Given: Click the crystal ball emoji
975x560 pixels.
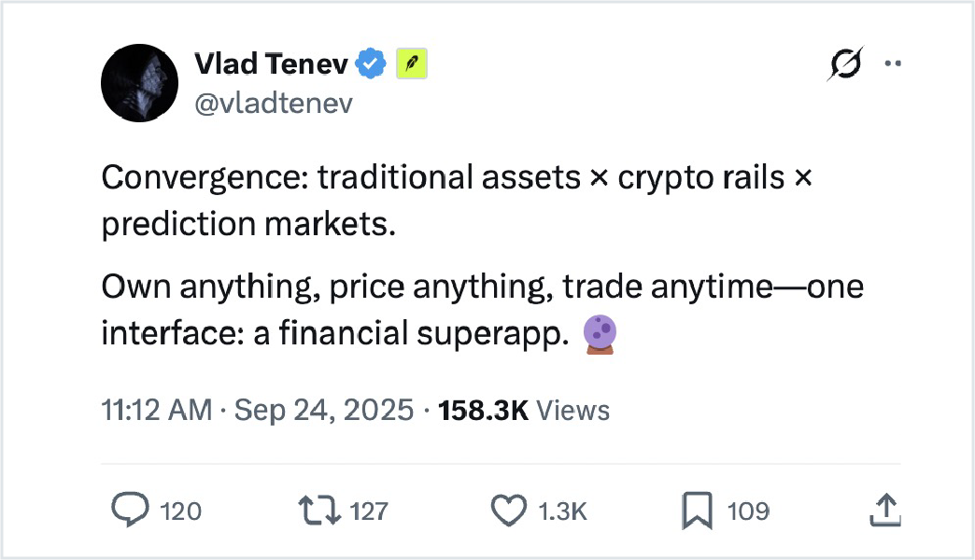Looking at the screenshot, I should (600, 334).
